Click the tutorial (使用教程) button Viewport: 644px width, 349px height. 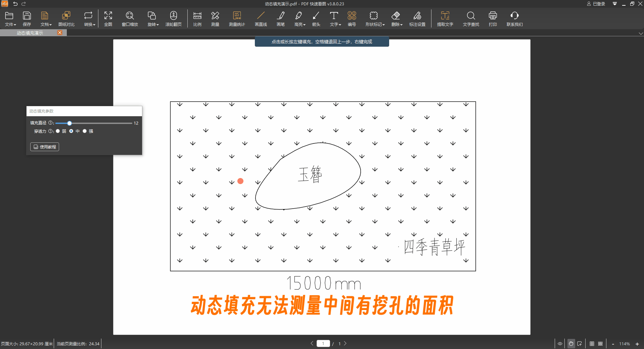pyautogui.click(x=45, y=147)
